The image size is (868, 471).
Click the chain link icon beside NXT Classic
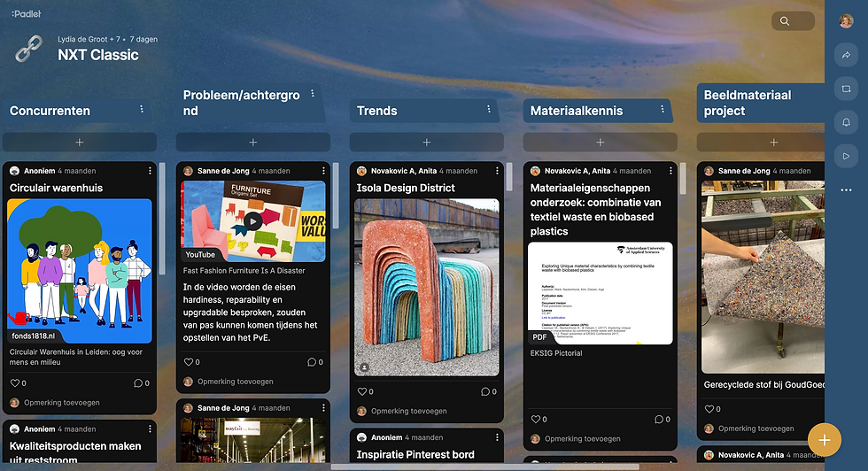pyautogui.click(x=28, y=48)
